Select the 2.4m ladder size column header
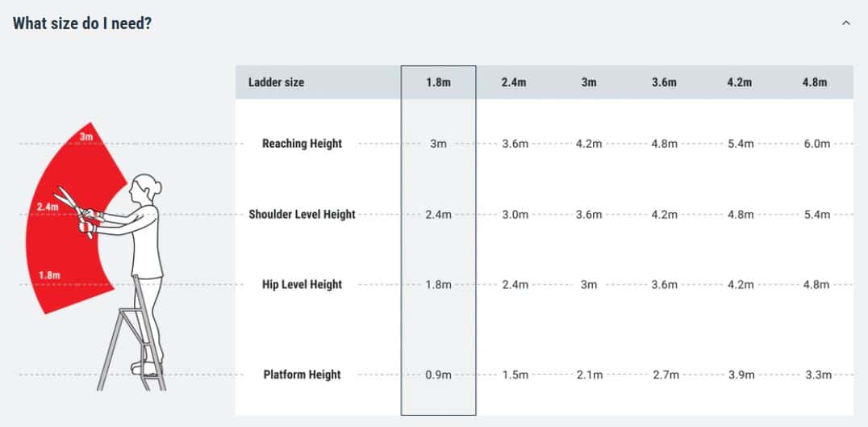 (514, 82)
